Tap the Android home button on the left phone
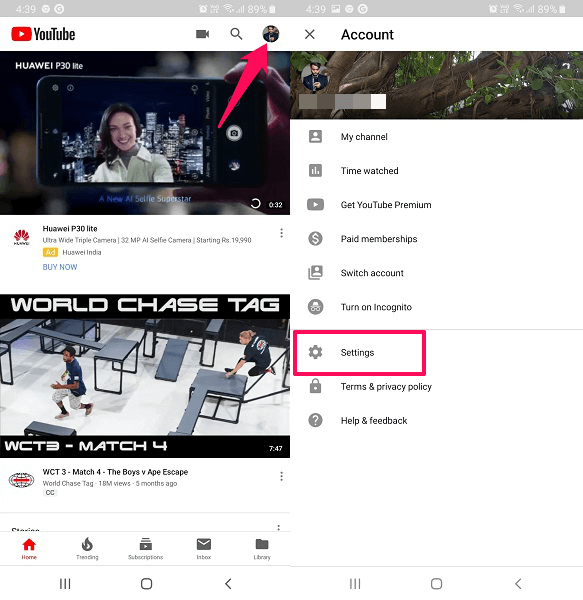Screen dimensions: 583x600 (147, 584)
